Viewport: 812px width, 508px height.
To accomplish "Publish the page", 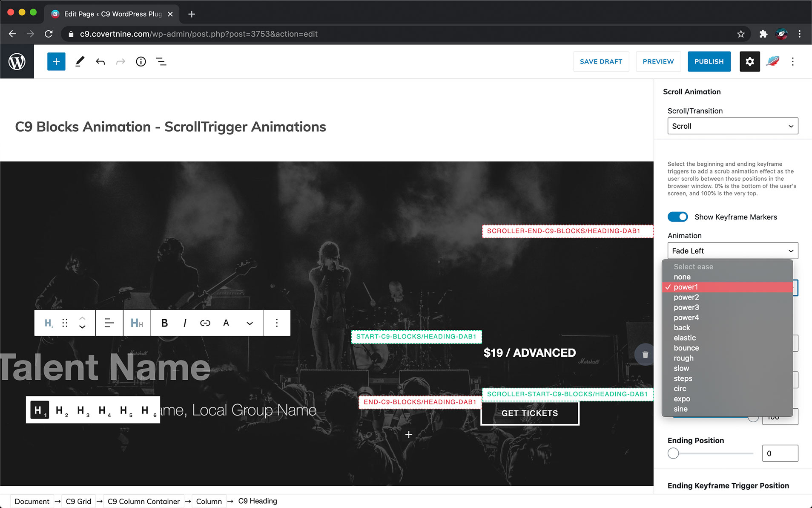I will (709, 61).
